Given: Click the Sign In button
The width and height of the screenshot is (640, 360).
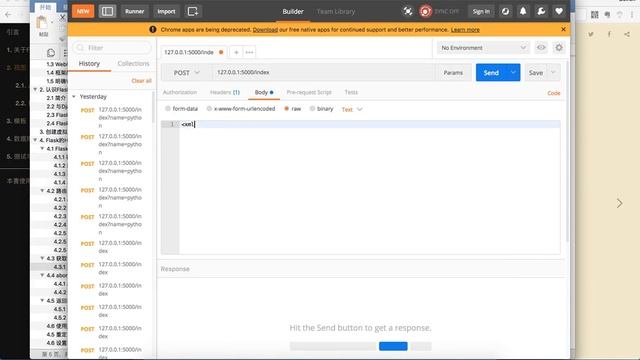Looking at the screenshot, I should [x=481, y=11].
